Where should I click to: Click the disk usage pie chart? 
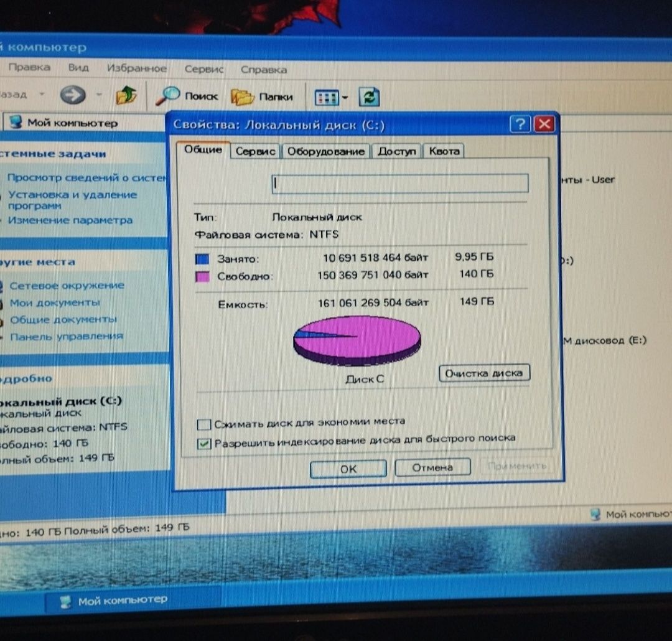click(357, 340)
